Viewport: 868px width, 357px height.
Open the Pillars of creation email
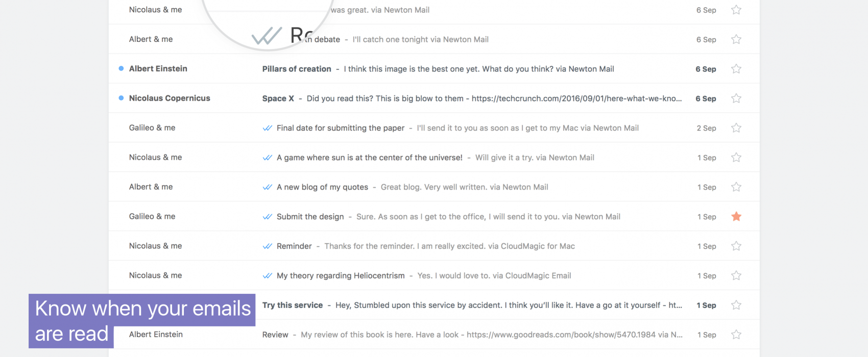[x=297, y=69]
